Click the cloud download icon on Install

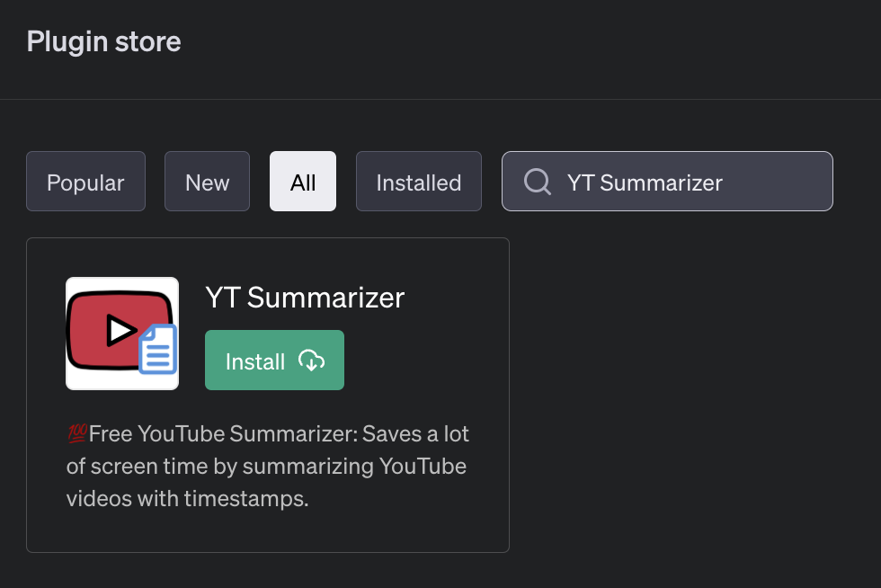tap(311, 361)
